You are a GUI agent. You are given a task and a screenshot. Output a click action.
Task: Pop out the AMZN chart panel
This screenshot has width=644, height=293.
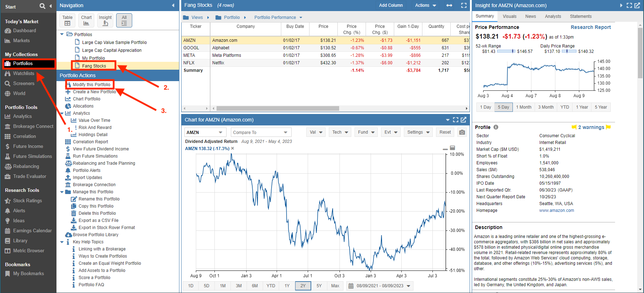tap(464, 120)
